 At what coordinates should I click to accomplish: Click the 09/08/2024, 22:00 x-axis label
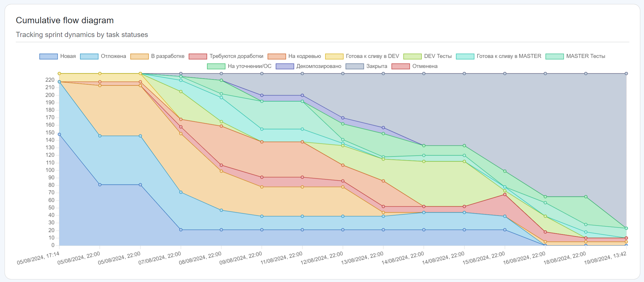tap(241, 258)
